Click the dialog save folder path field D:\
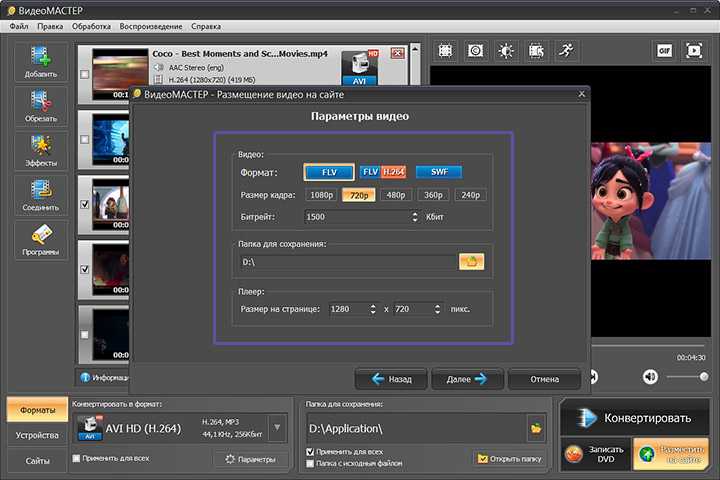 (348, 262)
